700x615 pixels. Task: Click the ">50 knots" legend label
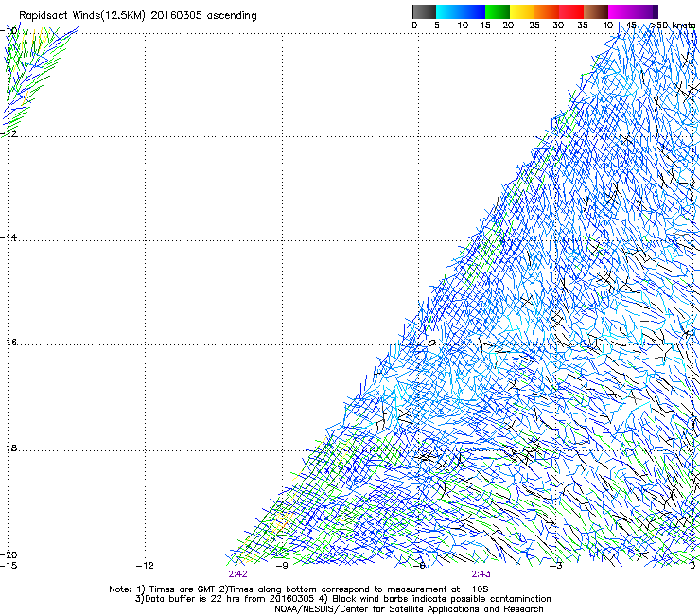673,26
